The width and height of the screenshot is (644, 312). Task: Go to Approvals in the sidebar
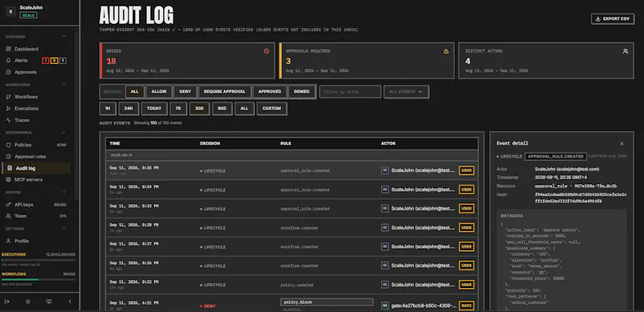pyautogui.click(x=26, y=72)
